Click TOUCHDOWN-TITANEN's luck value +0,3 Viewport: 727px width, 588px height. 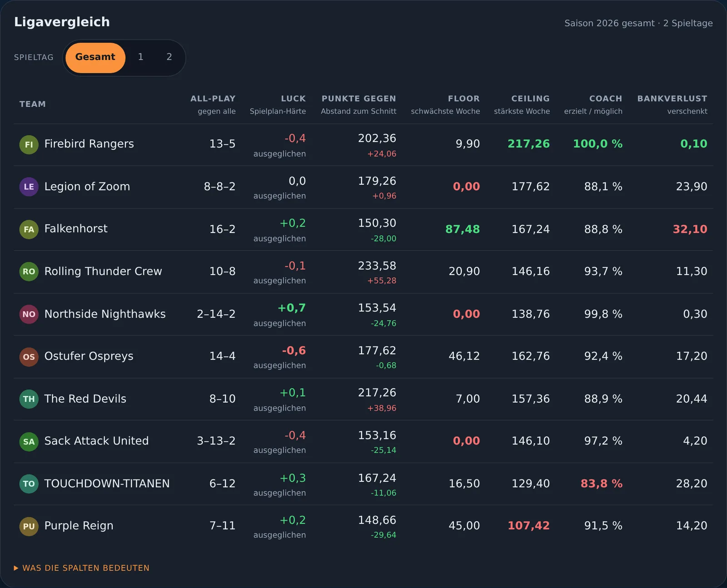[x=293, y=479]
